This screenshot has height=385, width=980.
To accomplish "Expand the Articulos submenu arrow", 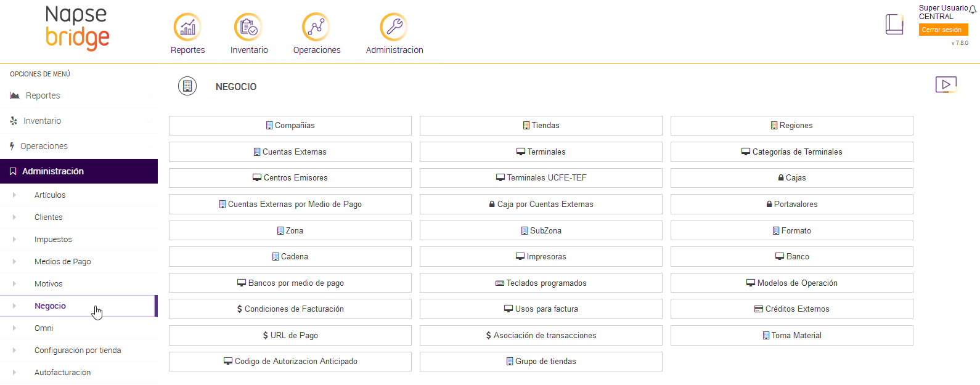I will [x=14, y=195].
